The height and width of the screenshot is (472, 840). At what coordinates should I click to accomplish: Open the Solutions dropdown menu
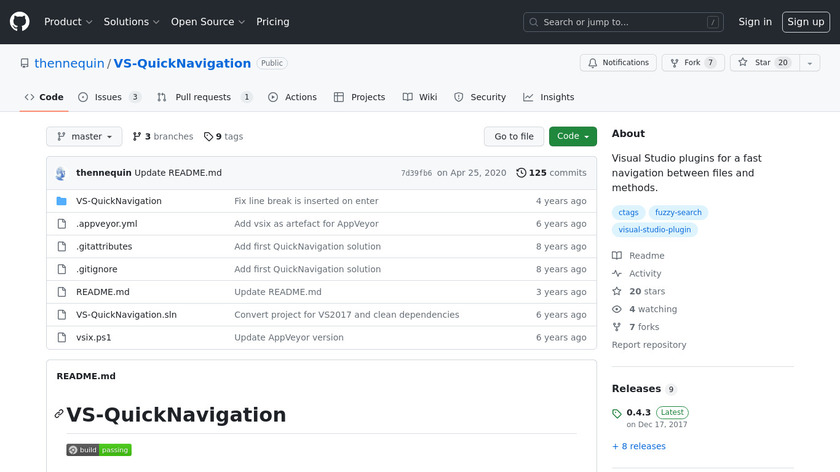tap(131, 22)
